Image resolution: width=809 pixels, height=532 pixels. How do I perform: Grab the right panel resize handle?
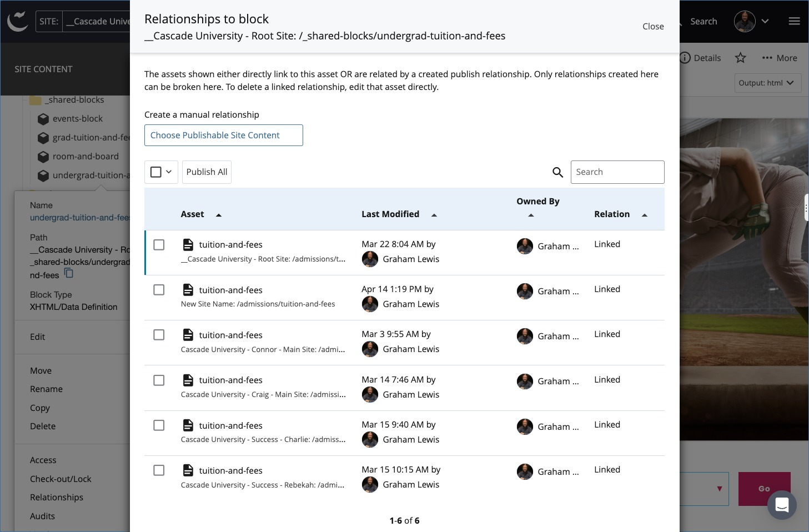point(806,208)
